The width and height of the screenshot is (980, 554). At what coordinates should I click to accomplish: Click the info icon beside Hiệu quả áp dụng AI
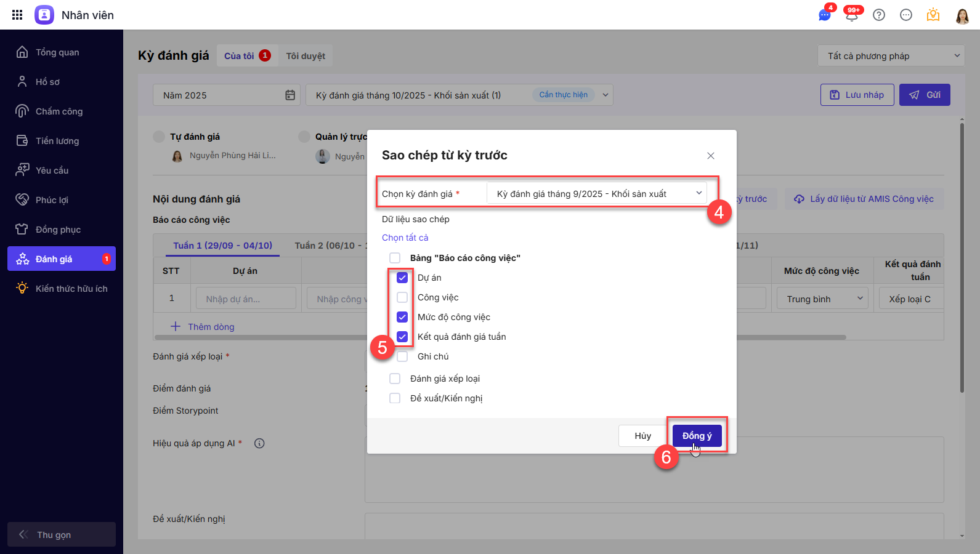point(259,443)
